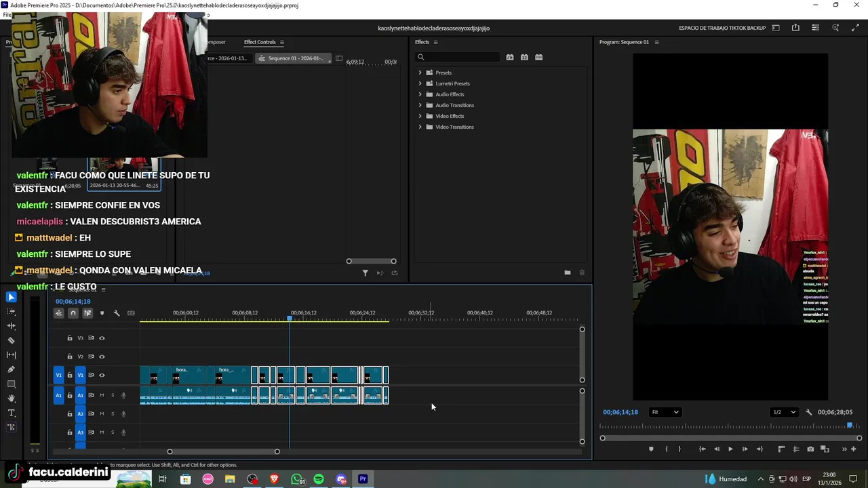The height and width of the screenshot is (488, 868).
Task: Step back one frame
Action: point(716,449)
